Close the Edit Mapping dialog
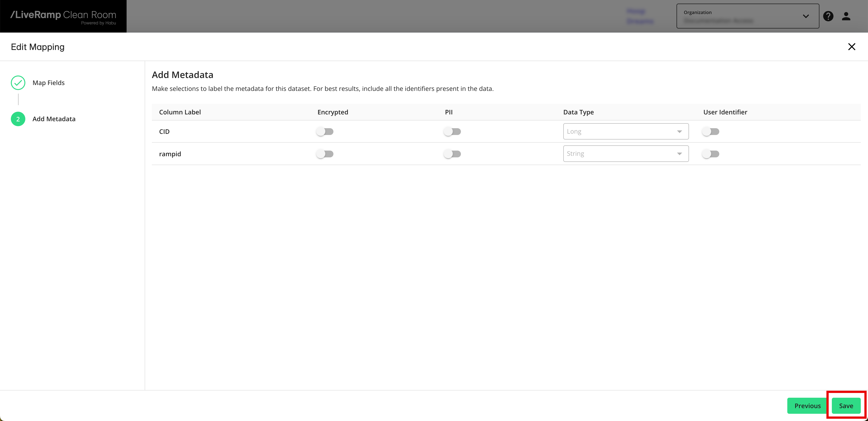 coord(851,47)
